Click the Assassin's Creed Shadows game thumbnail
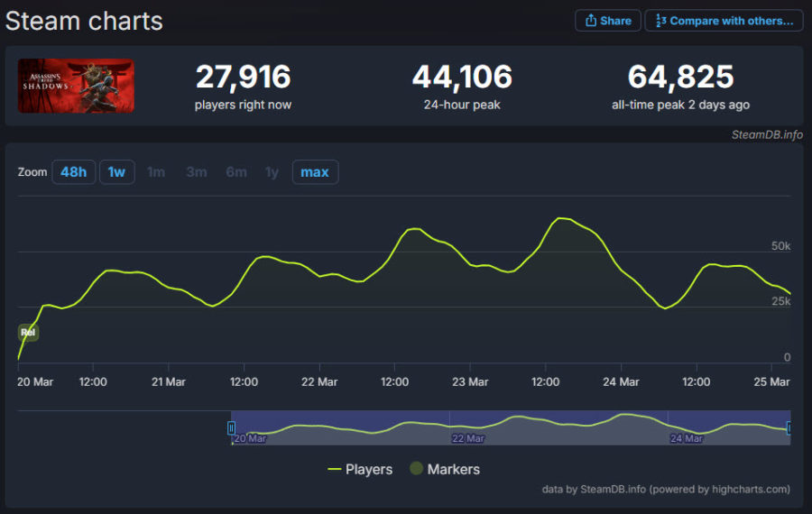The image size is (812, 514). pos(76,86)
